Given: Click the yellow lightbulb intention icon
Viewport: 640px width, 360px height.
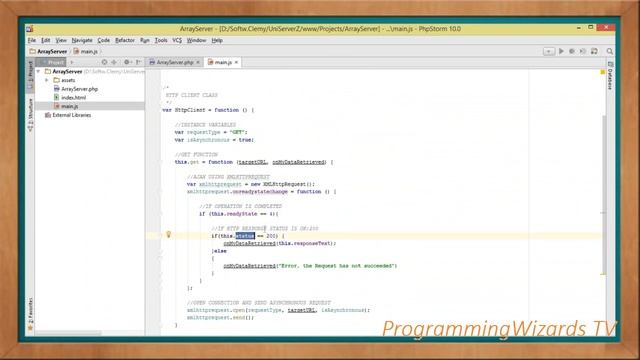Looking at the screenshot, I should click(x=169, y=235).
